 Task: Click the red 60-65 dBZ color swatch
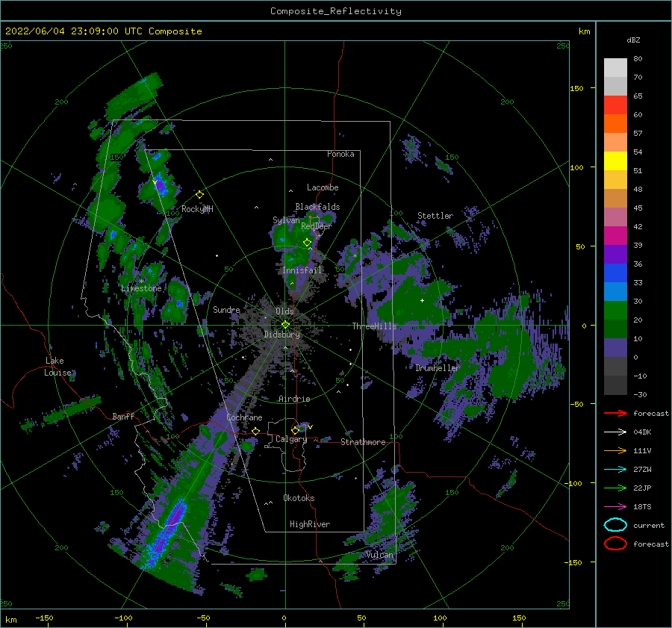click(x=615, y=105)
